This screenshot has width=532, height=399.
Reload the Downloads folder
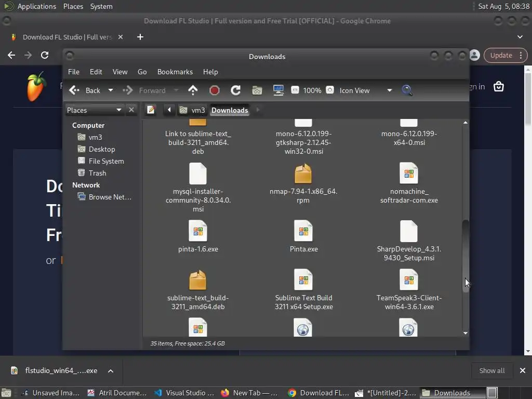(235, 90)
